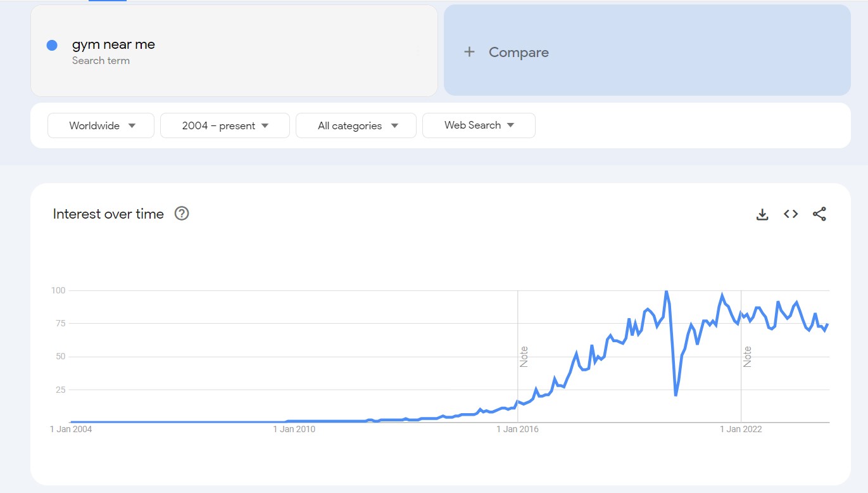
Task: Click the sharp dip low point on chart
Action: pyautogui.click(x=676, y=395)
